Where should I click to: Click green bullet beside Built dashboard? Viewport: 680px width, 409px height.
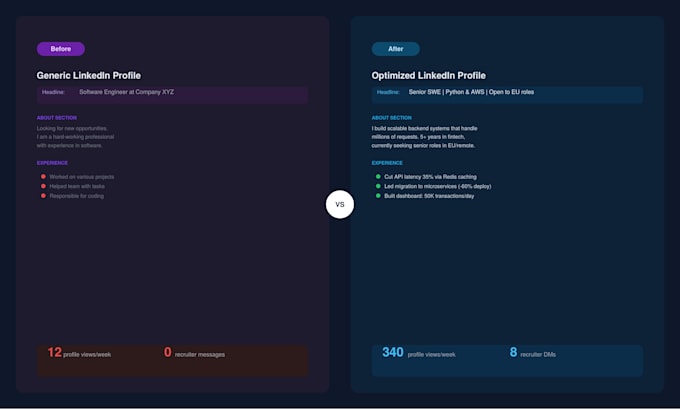[x=378, y=196]
